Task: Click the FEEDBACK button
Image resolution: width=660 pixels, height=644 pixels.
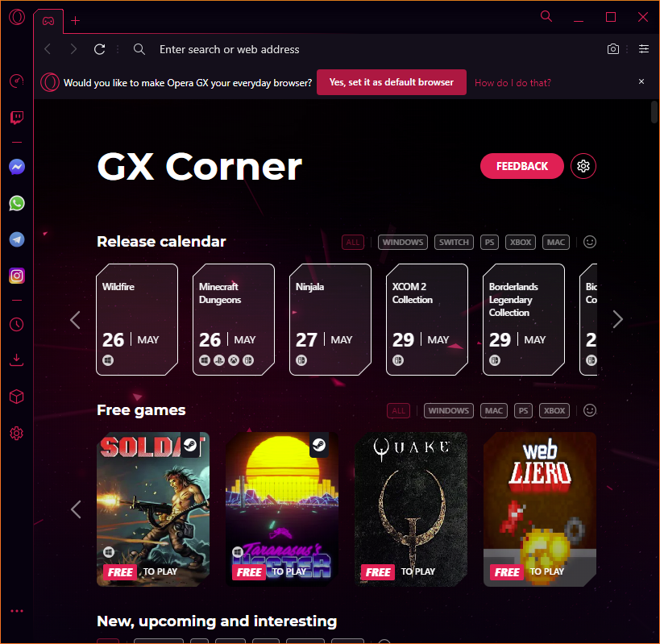Action: click(x=521, y=166)
